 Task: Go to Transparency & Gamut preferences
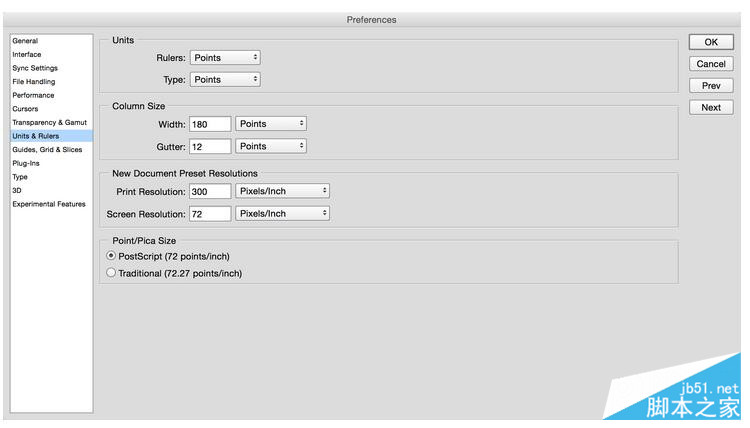coord(49,122)
